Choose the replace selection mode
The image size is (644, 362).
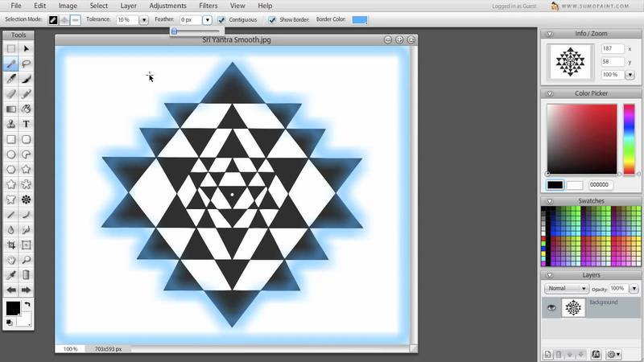pyautogui.click(x=53, y=19)
